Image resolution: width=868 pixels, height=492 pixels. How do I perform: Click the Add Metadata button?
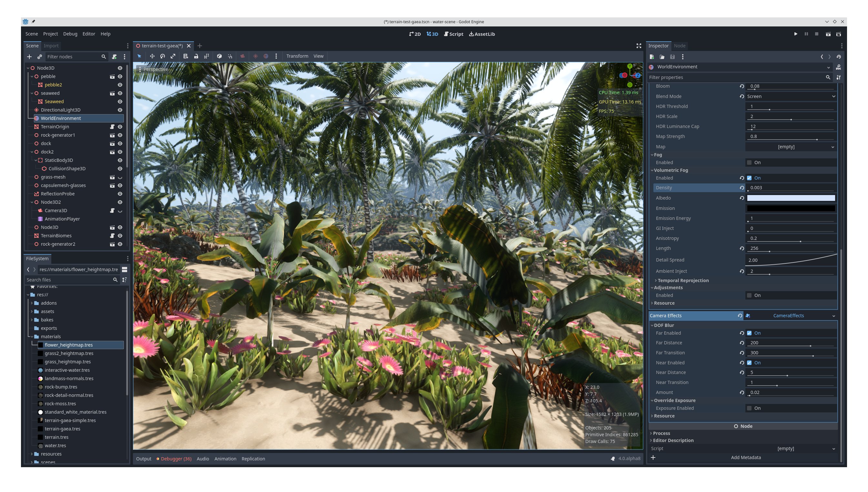pyautogui.click(x=746, y=457)
